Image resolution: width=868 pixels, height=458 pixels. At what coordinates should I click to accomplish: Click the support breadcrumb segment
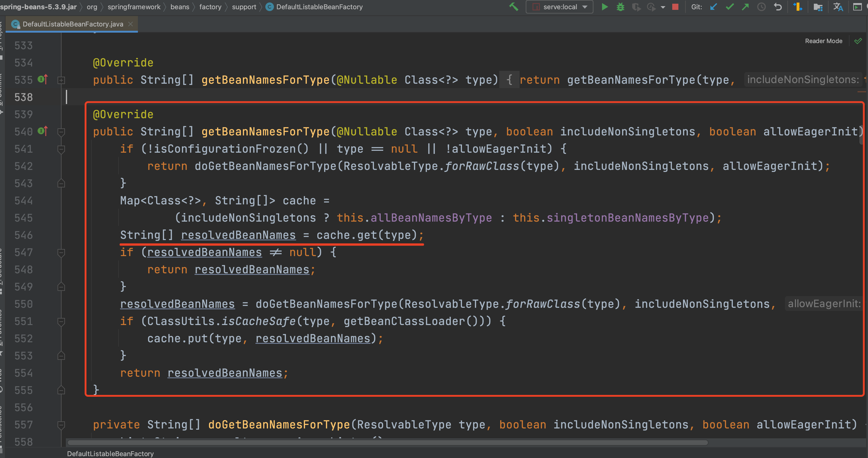pyautogui.click(x=244, y=7)
